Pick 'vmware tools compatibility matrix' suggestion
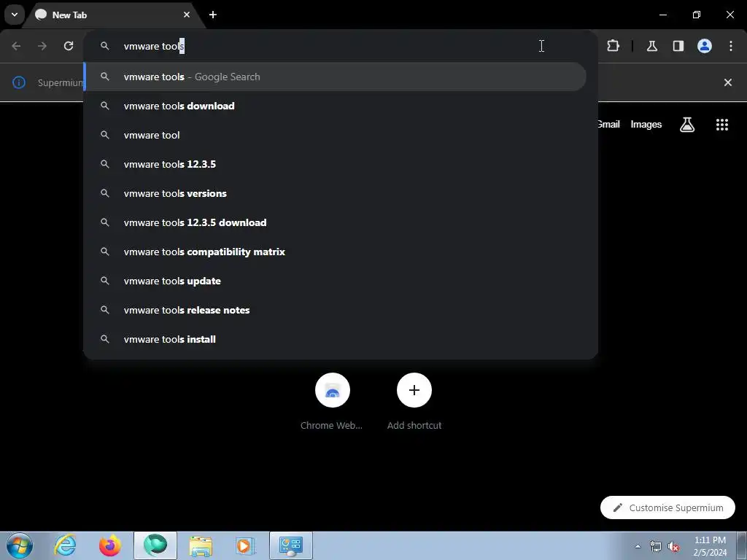Viewport: 747px width, 560px height. click(336, 252)
